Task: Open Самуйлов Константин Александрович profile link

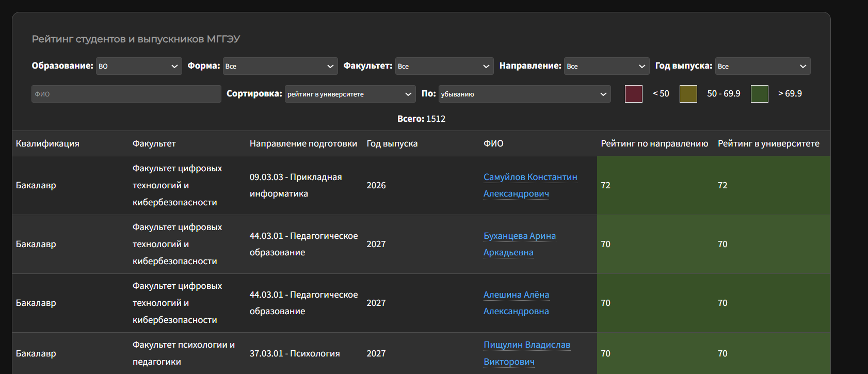Action: pos(530,177)
